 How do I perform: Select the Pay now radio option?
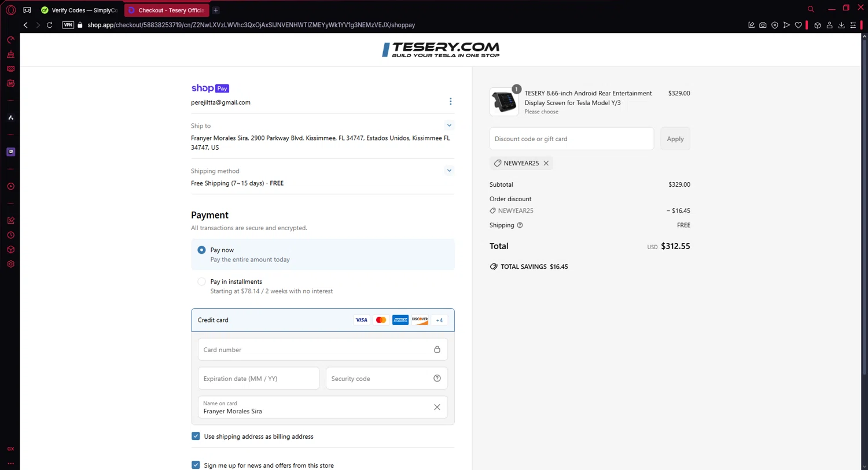pos(201,250)
